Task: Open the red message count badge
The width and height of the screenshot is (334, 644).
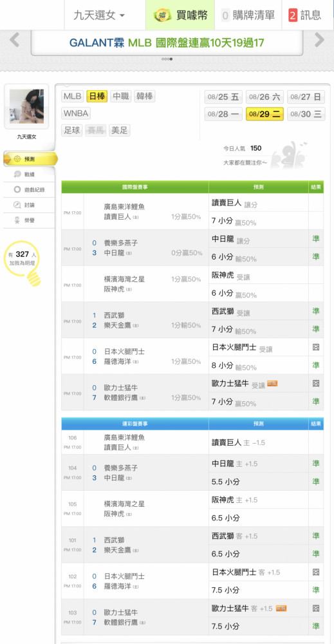Action: [x=293, y=15]
